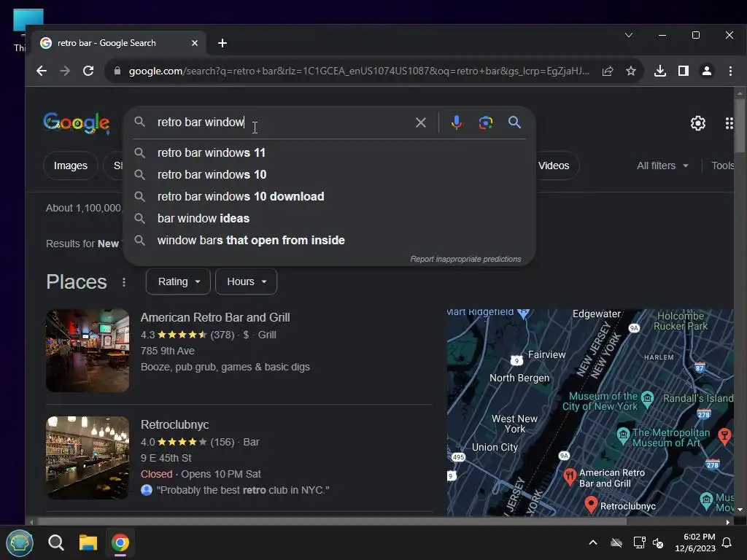Open Chrome profile menu
The height and width of the screenshot is (560, 747).
click(x=706, y=71)
